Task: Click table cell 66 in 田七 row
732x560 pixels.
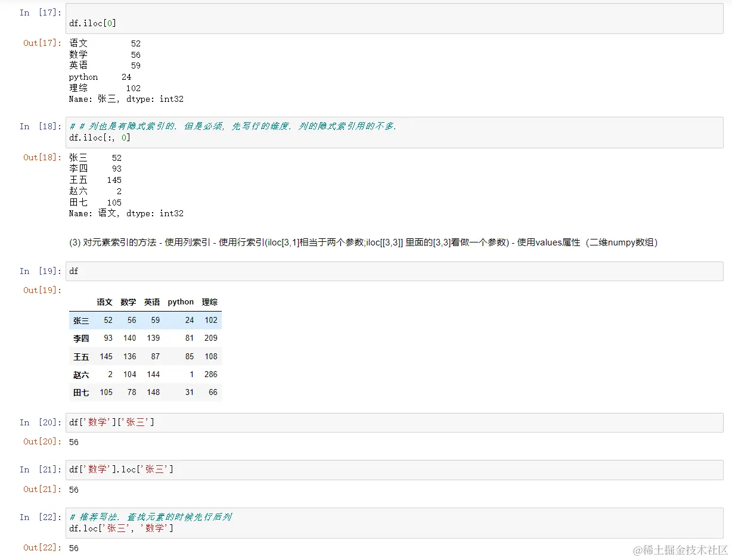Action: pos(213,392)
